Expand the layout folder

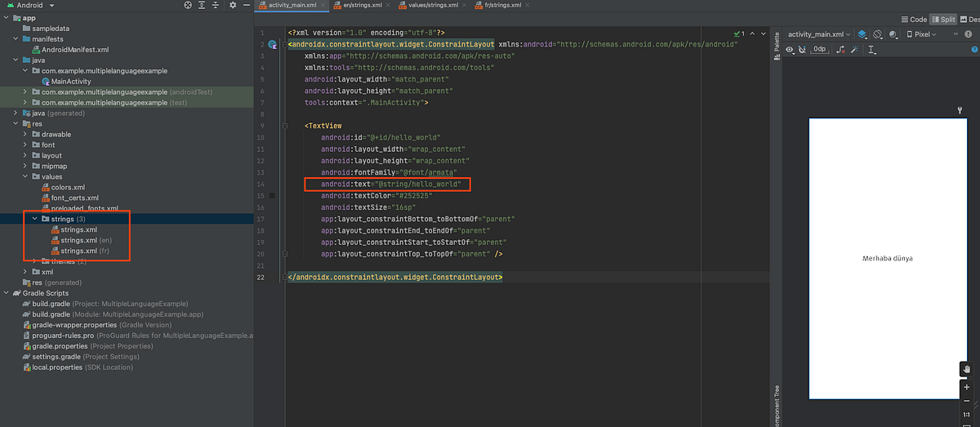(x=26, y=155)
